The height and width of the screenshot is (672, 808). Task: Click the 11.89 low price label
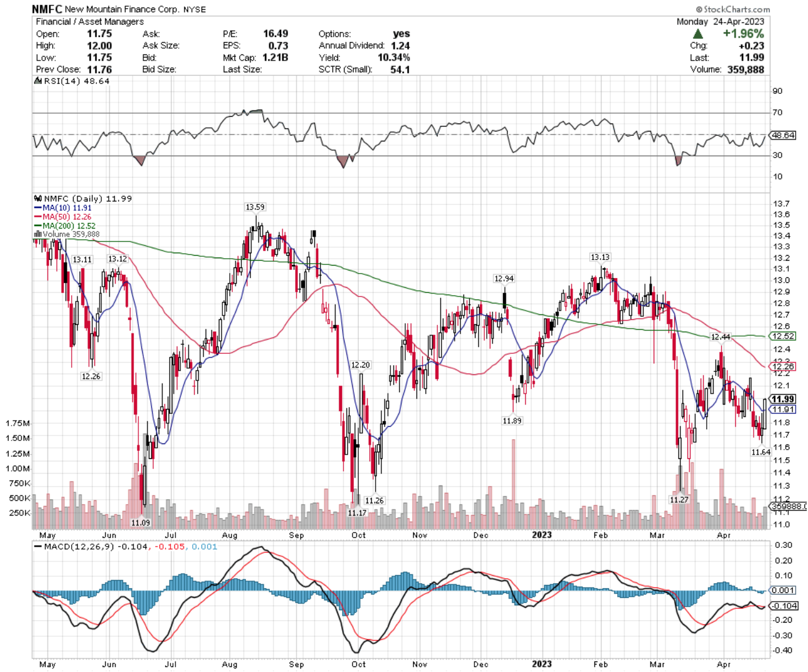point(512,421)
